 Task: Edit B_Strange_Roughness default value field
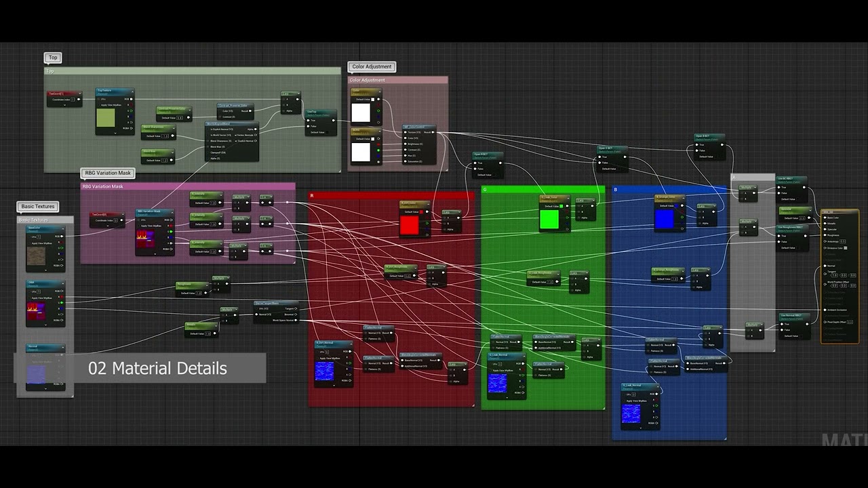coord(674,279)
